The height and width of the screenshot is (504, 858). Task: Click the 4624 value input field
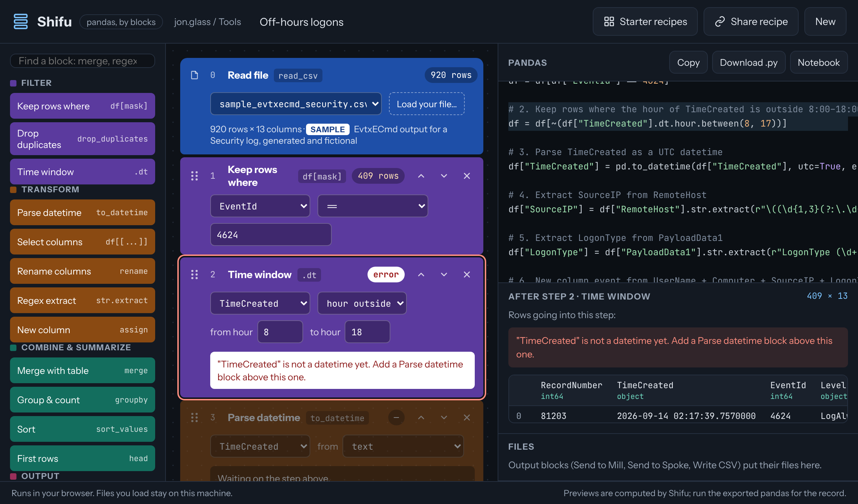click(x=271, y=235)
